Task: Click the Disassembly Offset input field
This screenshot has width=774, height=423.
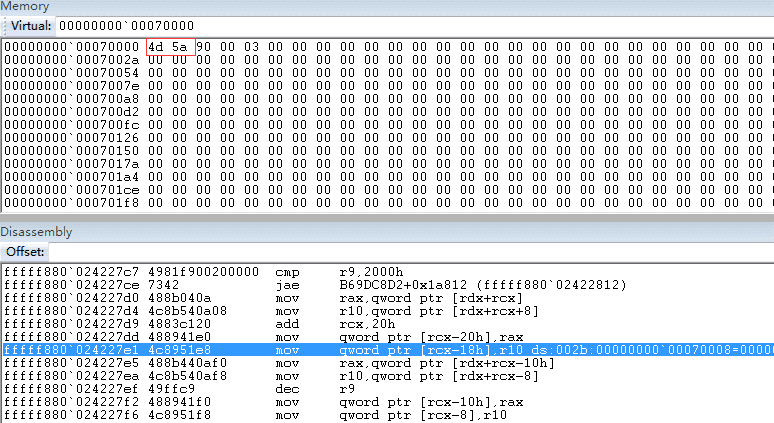Action: [411, 252]
